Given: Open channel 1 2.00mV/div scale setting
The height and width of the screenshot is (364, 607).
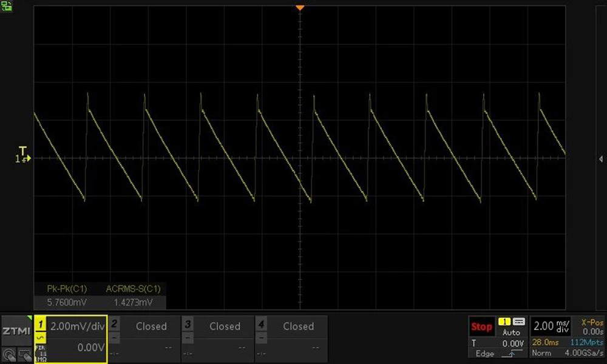Looking at the screenshot, I should (77, 326).
